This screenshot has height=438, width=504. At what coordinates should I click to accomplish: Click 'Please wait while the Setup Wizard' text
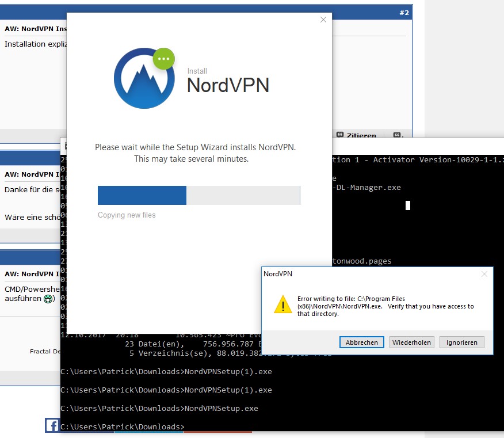[x=195, y=147]
